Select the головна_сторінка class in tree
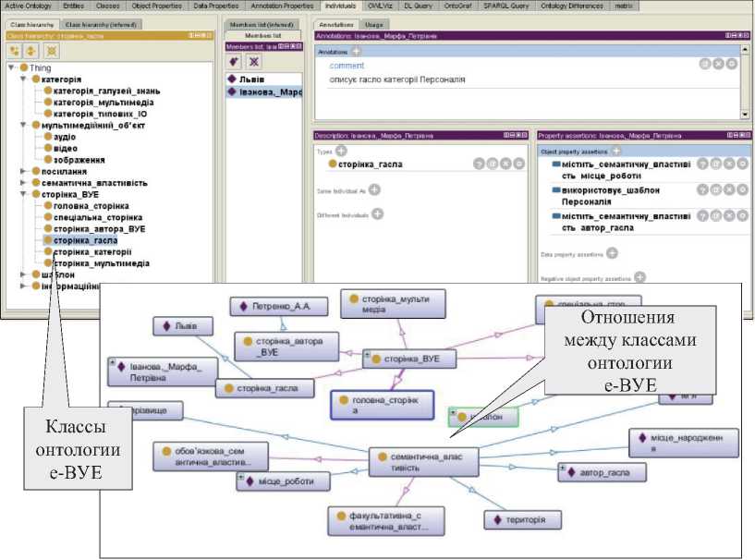Viewport: 755px width, 560px height. [x=91, y=206]
